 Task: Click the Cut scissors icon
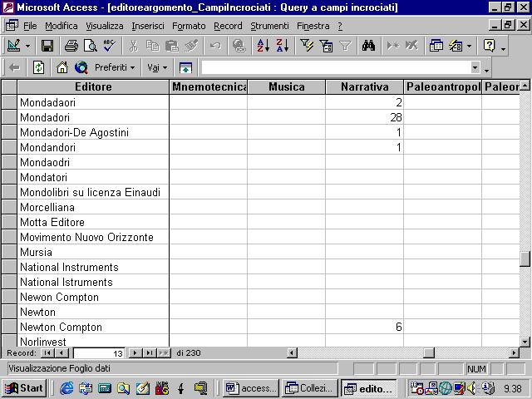133,46
